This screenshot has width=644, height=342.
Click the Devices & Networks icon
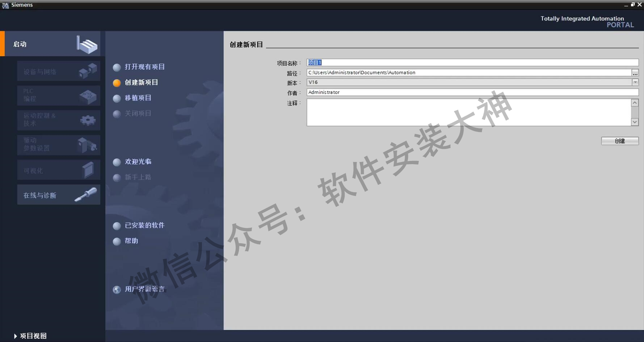click(88, 70)
